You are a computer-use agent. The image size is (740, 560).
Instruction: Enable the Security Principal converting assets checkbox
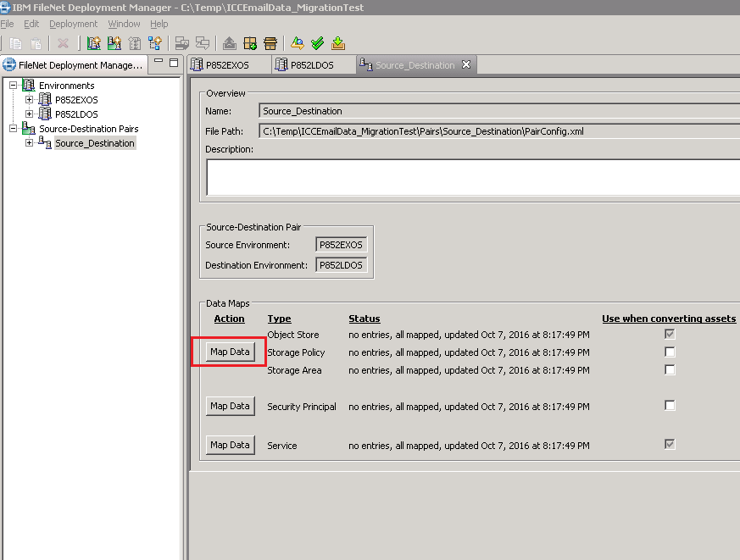(669, 405)
